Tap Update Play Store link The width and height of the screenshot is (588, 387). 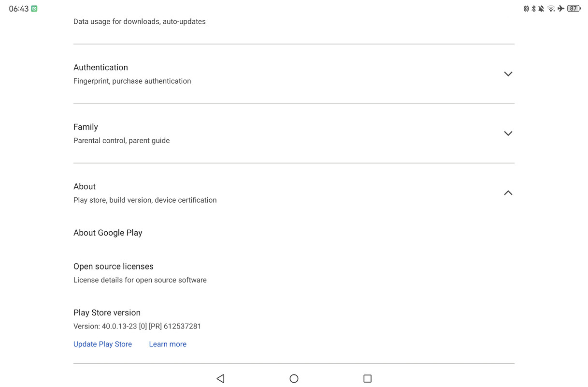(102, 344)
